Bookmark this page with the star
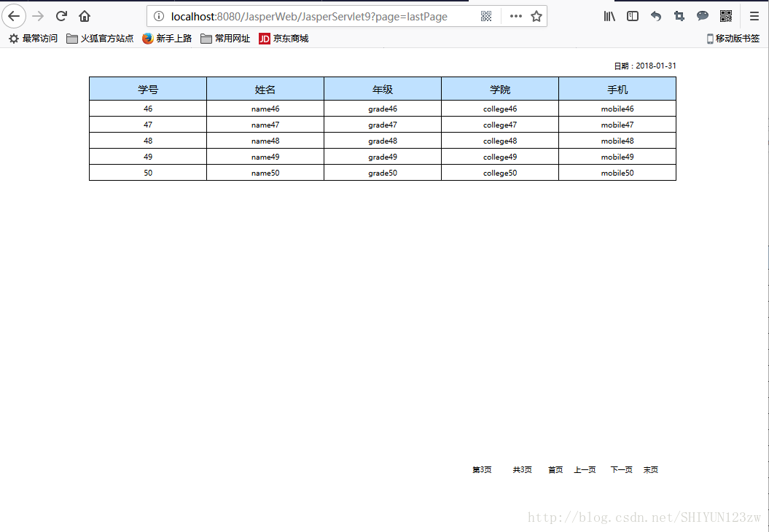 536,16
